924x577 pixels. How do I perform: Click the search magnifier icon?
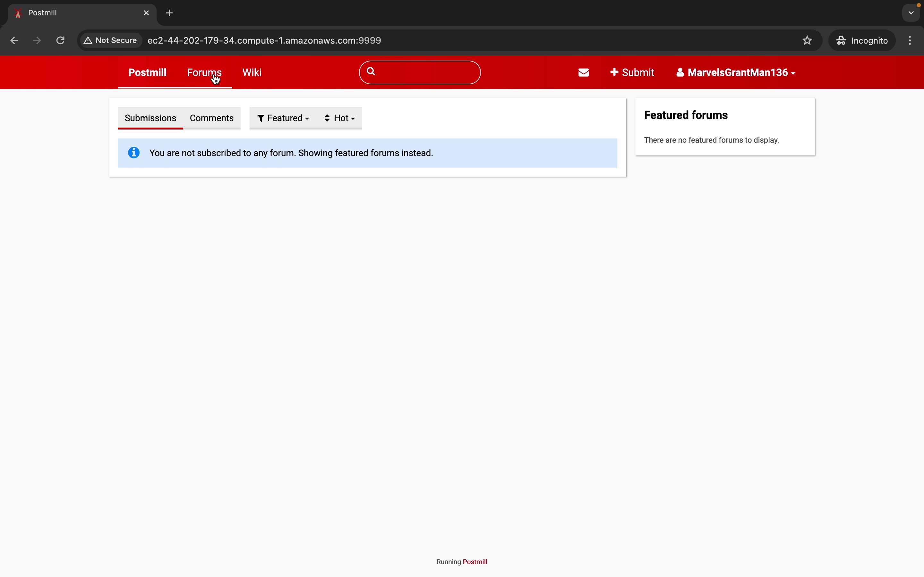coord(371,72)
